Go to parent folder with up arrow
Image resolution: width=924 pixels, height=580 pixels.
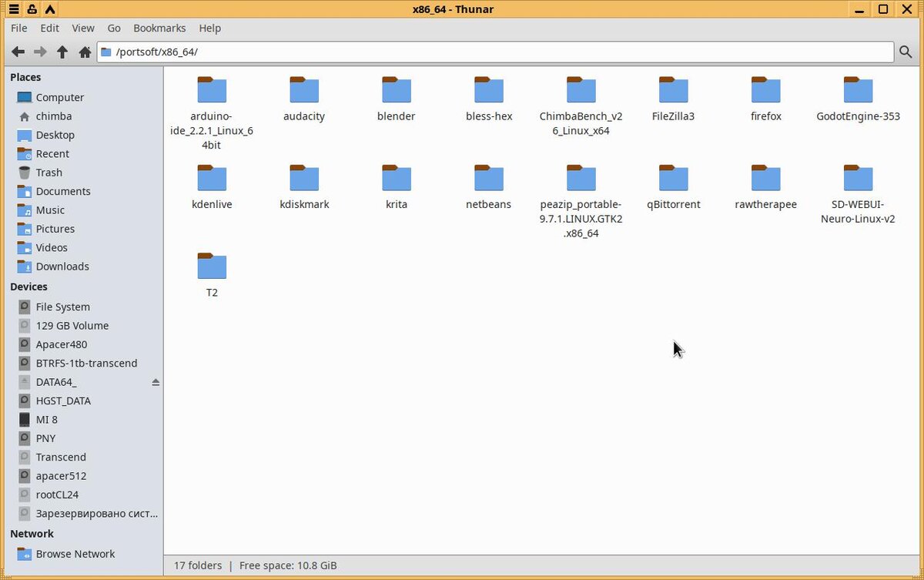(62, 52)
